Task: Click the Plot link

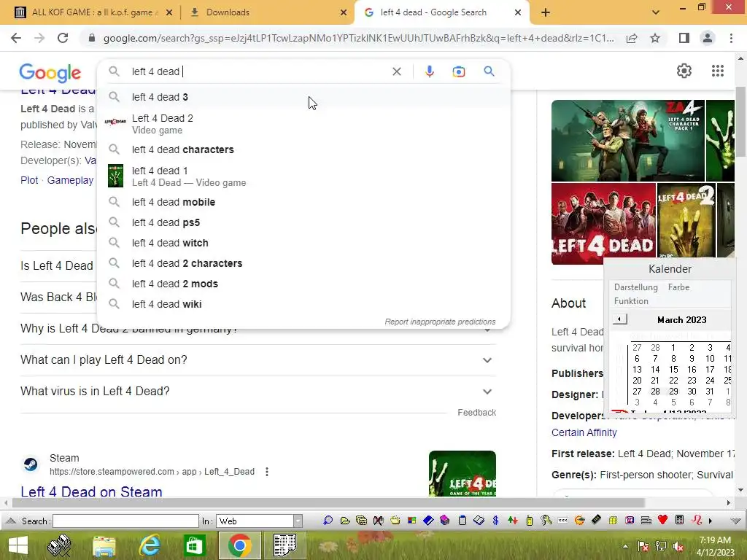Action: pos(29,181)
